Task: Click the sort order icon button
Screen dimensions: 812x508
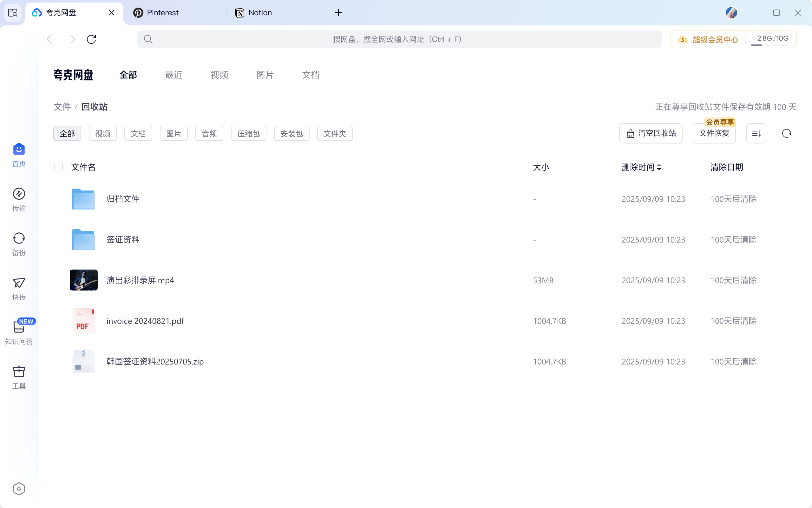Action: click(756, 133)
